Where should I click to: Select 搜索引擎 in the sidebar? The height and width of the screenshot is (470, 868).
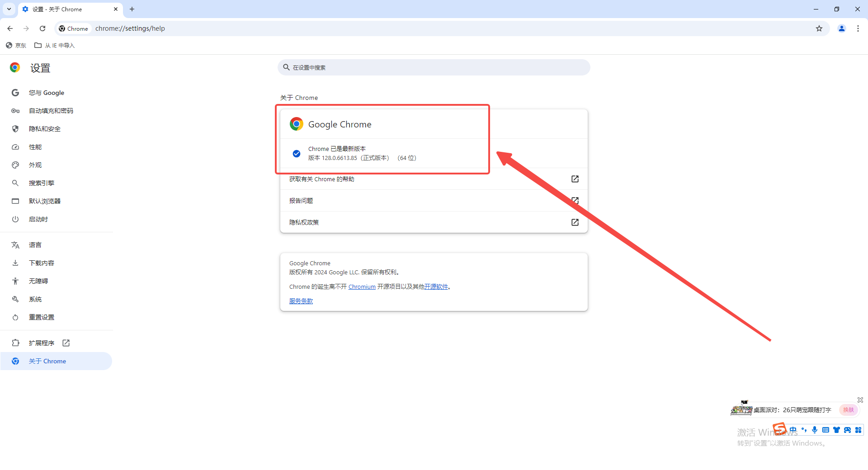(x=56, y=183)
